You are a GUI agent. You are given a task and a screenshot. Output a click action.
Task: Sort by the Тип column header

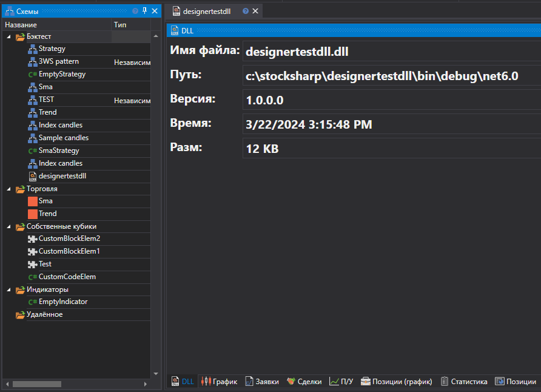pos(131,25)
